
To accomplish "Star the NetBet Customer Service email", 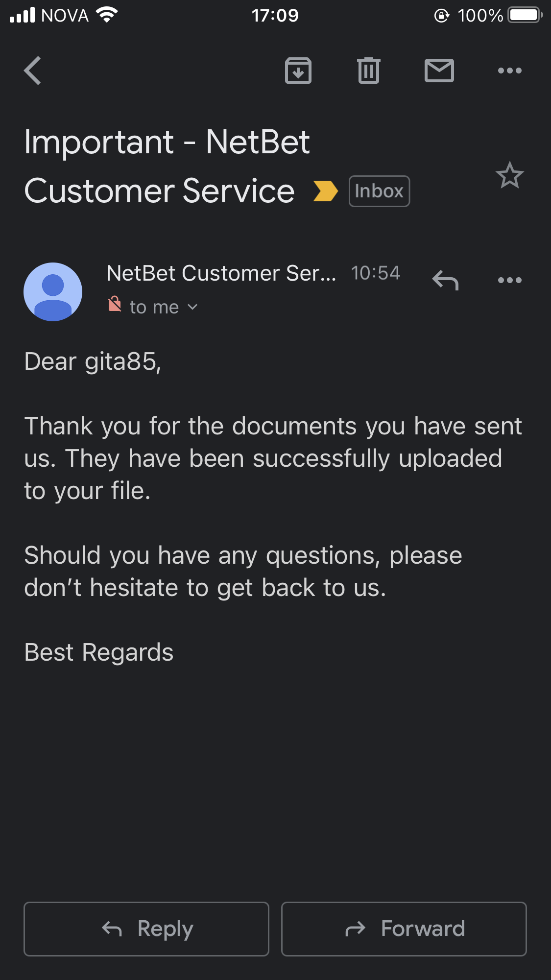I will (x=509, y=175).
